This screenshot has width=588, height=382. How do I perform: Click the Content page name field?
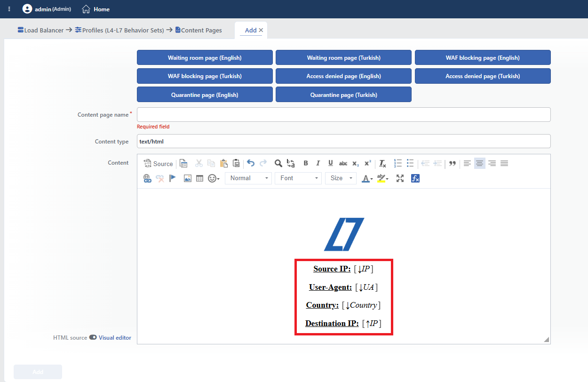[x=344, y=115]
